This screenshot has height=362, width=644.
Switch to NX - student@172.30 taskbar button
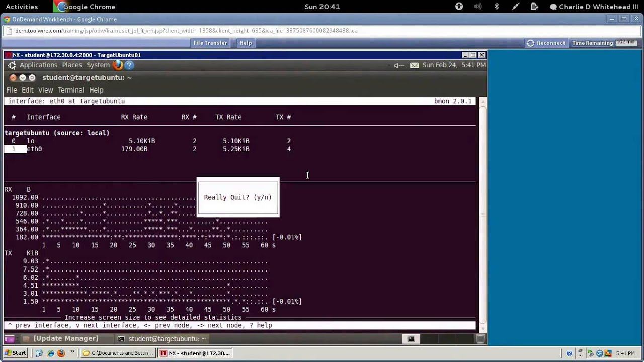[x=195, y=353]
